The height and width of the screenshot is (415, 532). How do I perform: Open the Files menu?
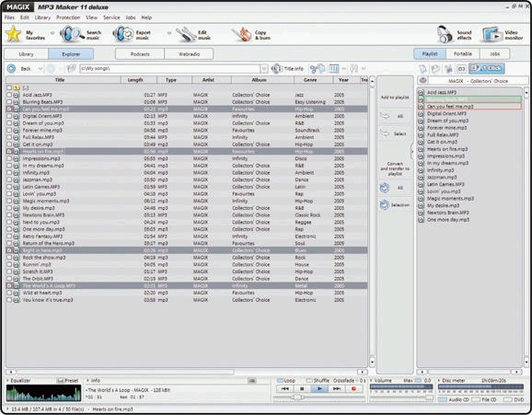coord(9,17)
